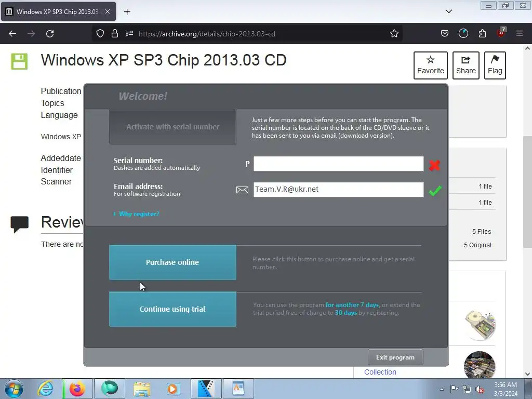Viewport: 532px width, 399px height.
Task: Open the blue K video editor taskbar icon
Action: (206, 389)
